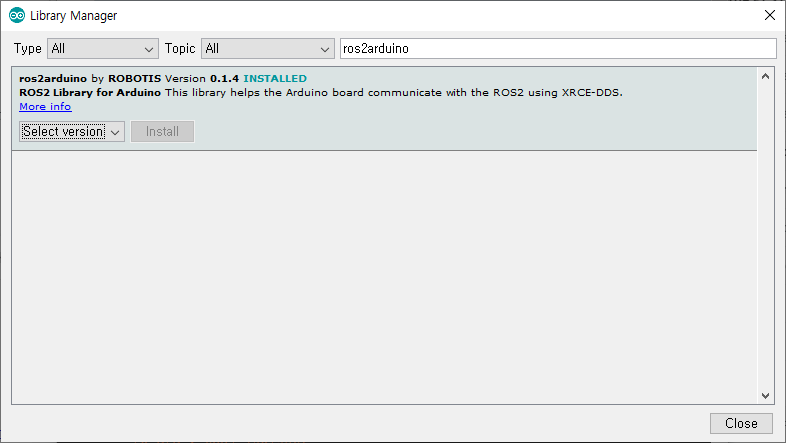This screenshot has width=786, height=443.
Task: Open the Type filter dropdown
Action: coord(103,49)
